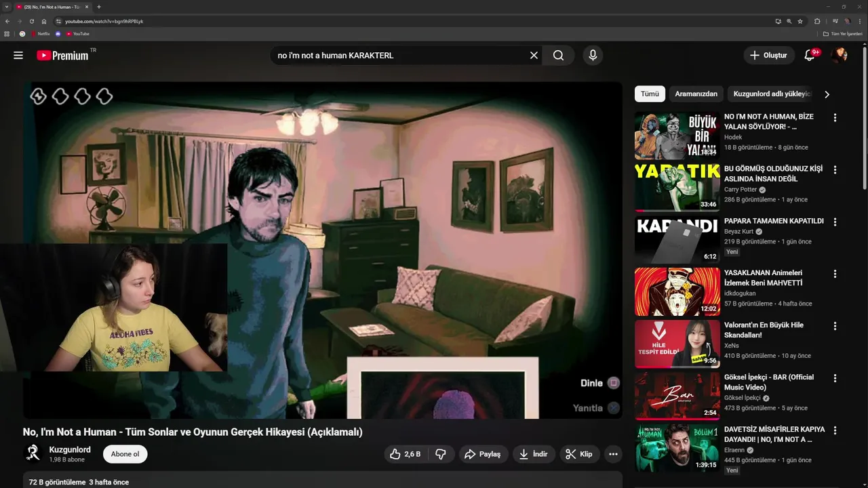Image resolution: width=868 pixels, height=488 pixels.
Task: Run search with the magnifier button
Action: click(558, 56)
